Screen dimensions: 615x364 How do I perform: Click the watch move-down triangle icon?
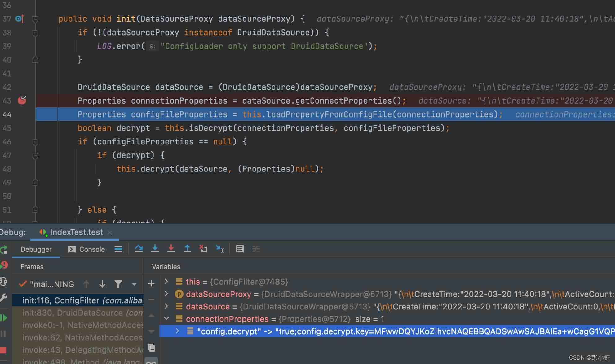coord(151,331)
